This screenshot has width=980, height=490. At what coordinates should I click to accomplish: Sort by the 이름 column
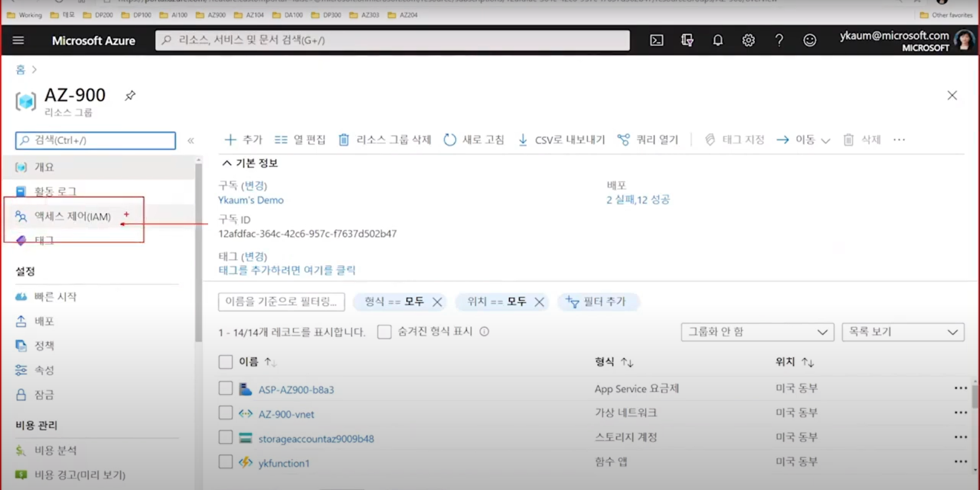(257, 362)
